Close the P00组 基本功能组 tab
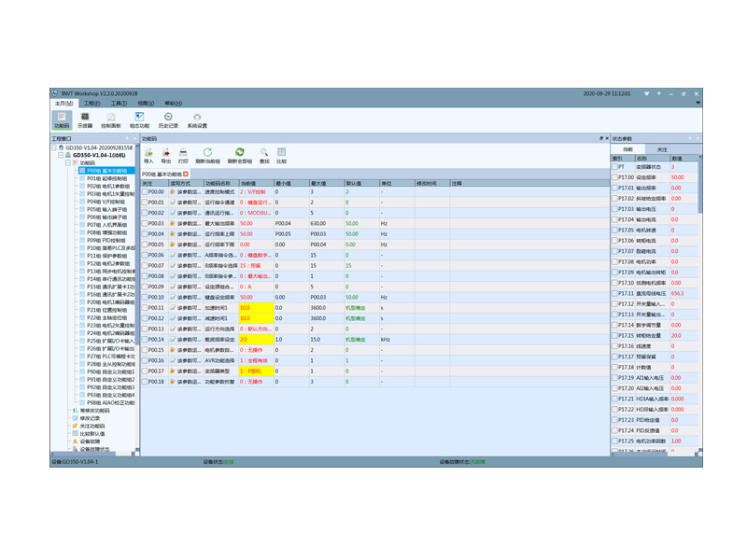Screen dimensions: 747x560 click(186, 174)
